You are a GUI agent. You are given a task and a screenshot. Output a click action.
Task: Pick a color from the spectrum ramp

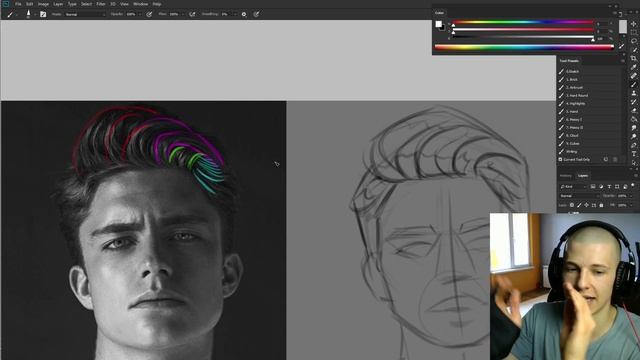click(524, 47)
